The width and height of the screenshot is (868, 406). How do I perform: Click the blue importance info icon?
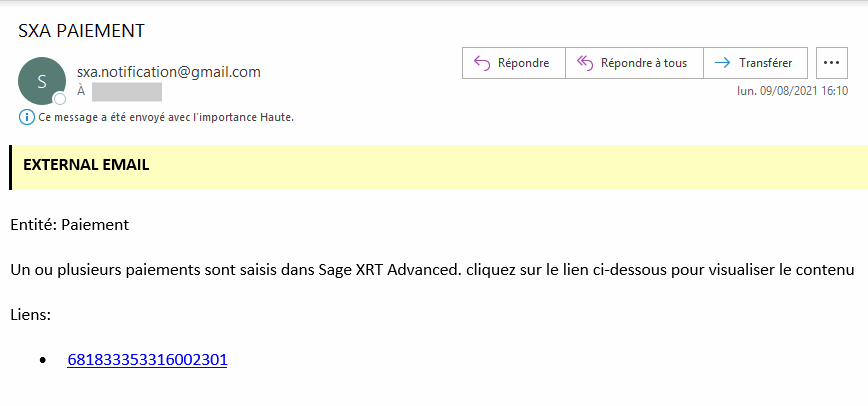pos(26,117)
